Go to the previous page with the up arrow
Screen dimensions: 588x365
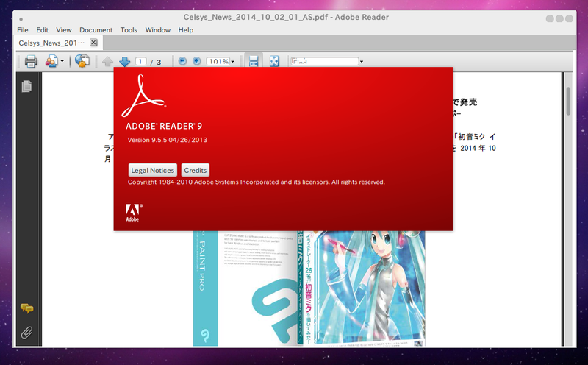[x=107, y=61]
